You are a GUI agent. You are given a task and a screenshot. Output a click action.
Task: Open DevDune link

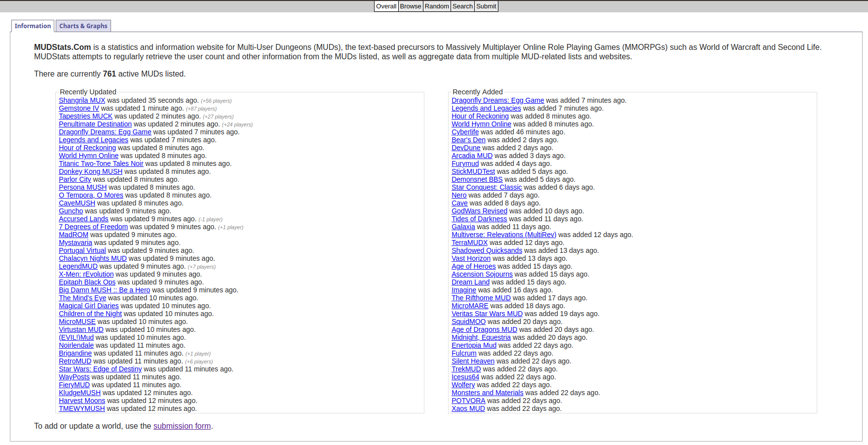[466, 148]
